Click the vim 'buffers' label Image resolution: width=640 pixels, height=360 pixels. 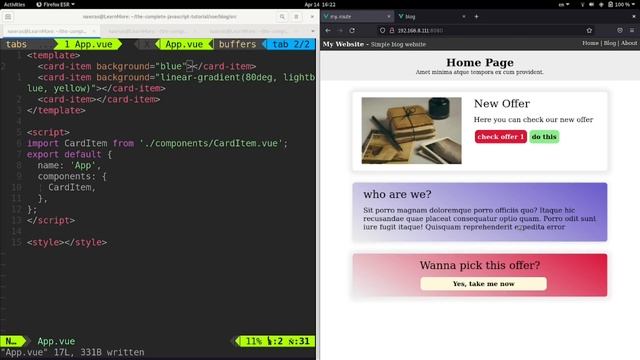[238, 44]
